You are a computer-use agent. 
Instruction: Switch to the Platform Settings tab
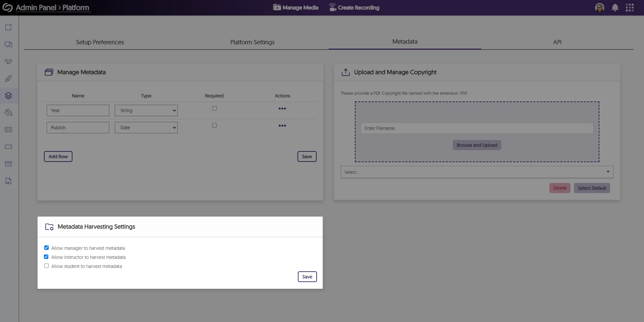252,42
